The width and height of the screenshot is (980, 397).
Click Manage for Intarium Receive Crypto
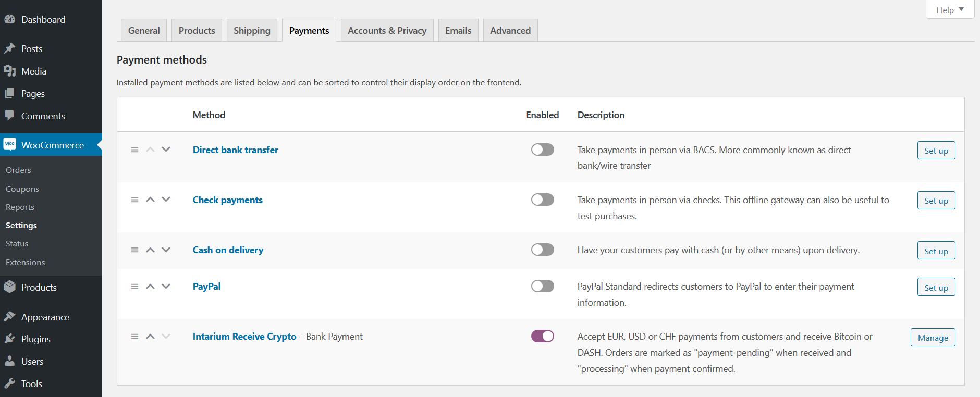(x=933, y=338)
